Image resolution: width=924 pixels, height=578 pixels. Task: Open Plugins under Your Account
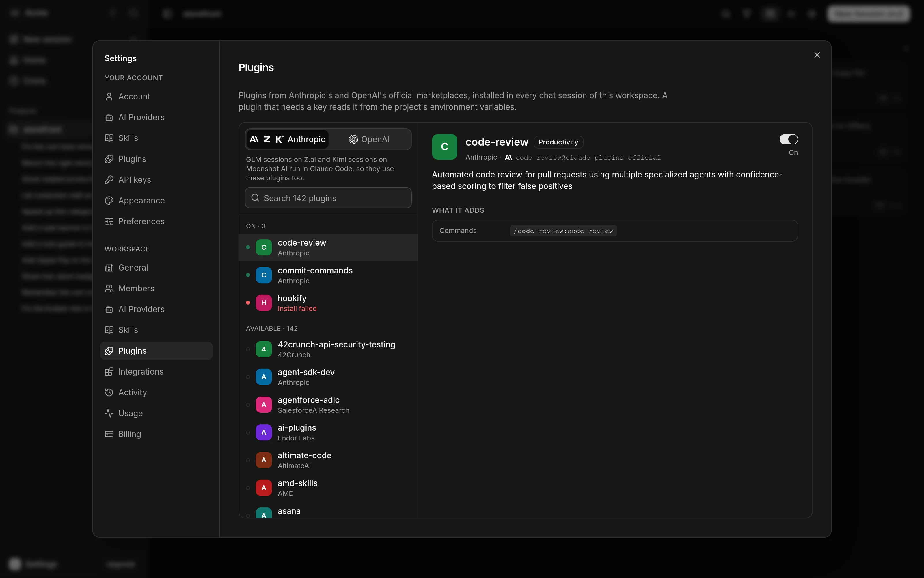[x=156, y=159]
